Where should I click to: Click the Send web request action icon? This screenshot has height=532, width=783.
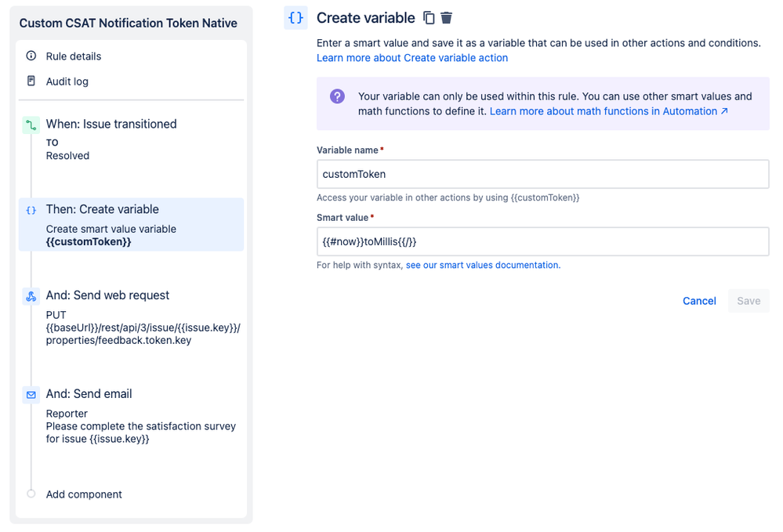coord(31,296)
